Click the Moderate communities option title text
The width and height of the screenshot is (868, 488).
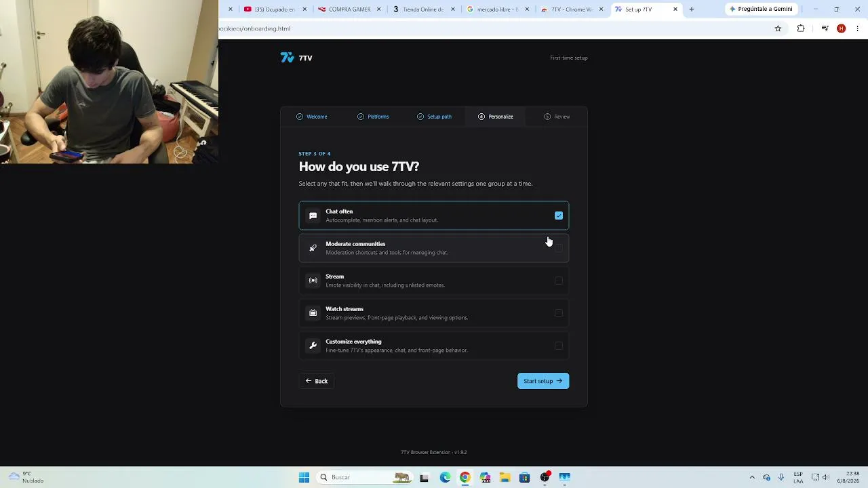(355, 244)
